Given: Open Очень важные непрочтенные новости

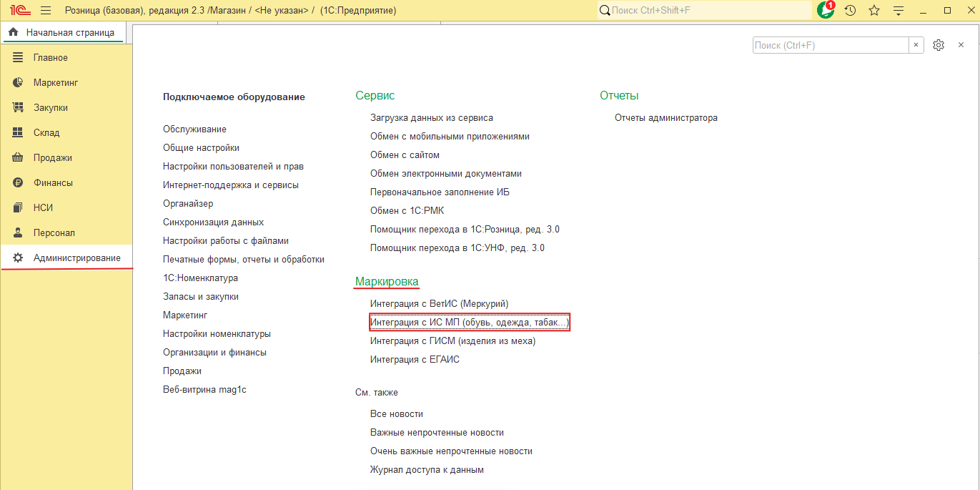Looking at the screenshot, I should click(x=451, y=451).
